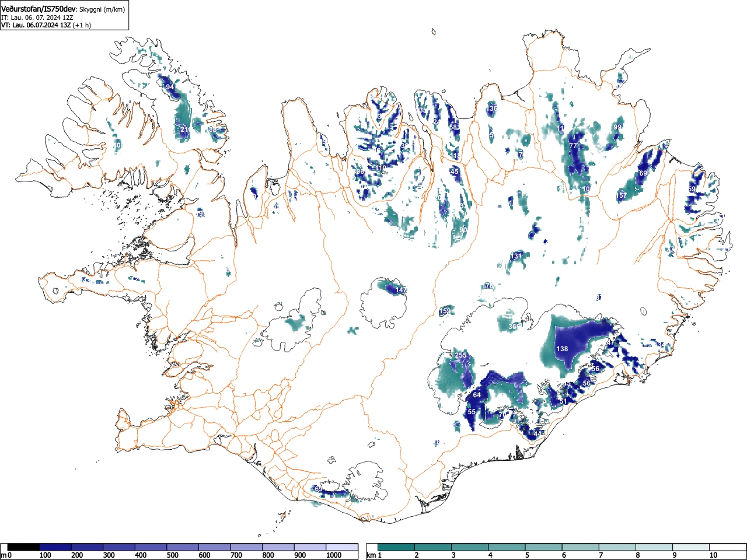
Task: Click the 136 value label in the north
Action: tap(493, 108)
